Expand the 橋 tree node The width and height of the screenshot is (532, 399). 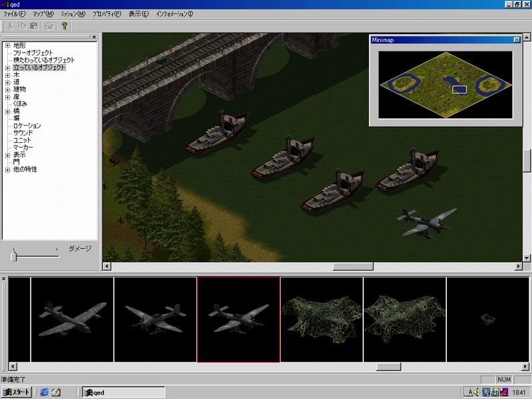pyautogui.click(x=7, y=112)
